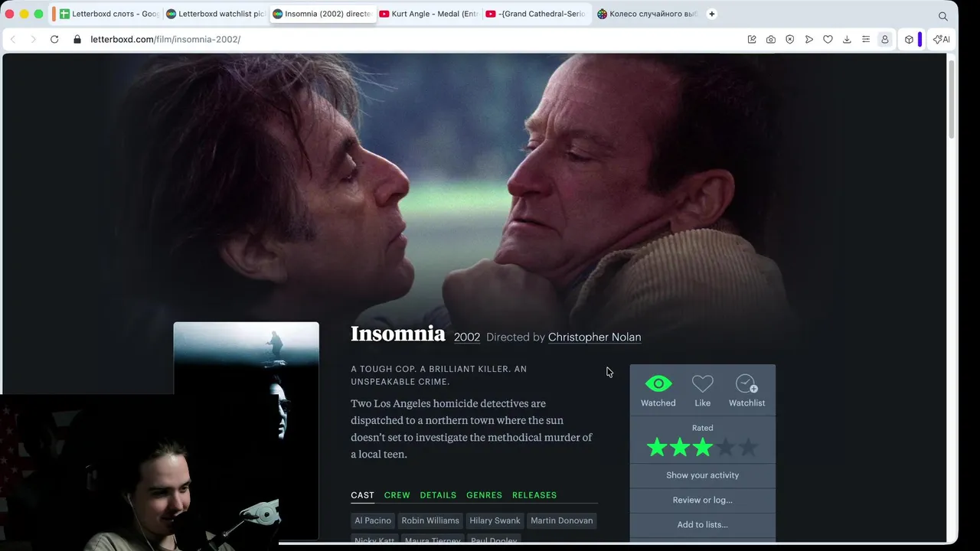The image size is (980, 551).
Task: Click Show your activity
Action: (x=703, y=475)
